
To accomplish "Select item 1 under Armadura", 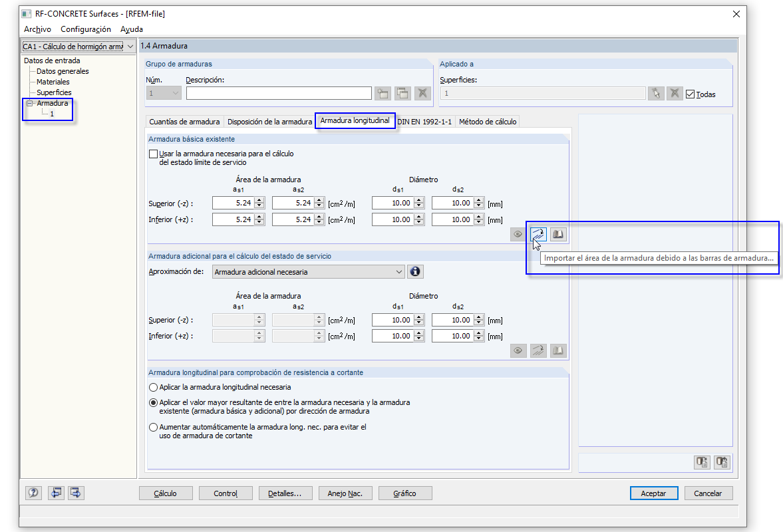I will 52,114.
